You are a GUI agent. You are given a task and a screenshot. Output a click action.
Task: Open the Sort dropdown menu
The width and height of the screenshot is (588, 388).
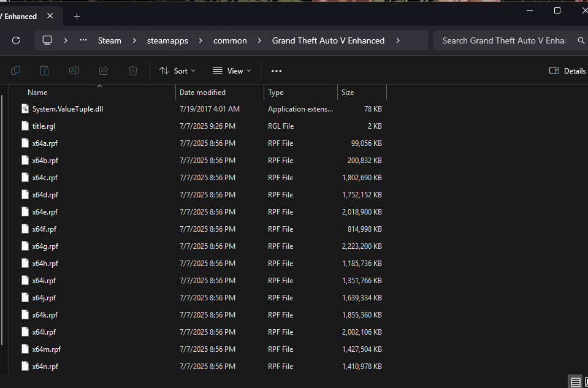pos(177,71)
